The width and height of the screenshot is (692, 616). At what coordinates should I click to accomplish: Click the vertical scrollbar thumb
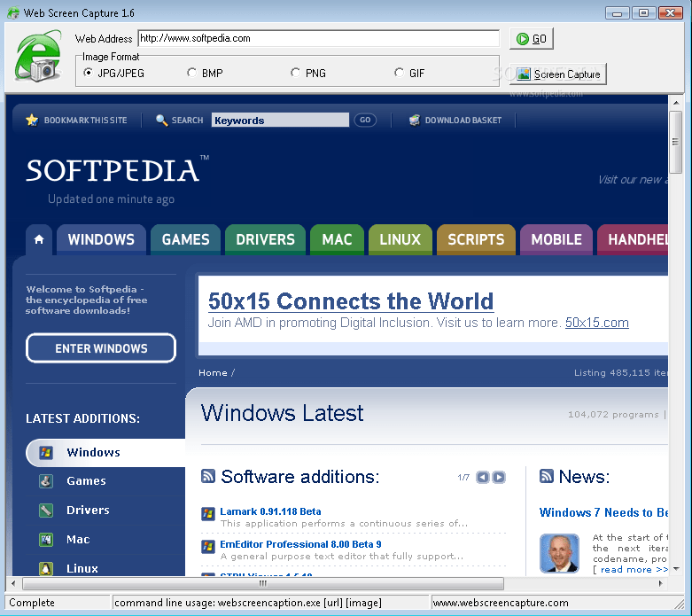point(676,142)
